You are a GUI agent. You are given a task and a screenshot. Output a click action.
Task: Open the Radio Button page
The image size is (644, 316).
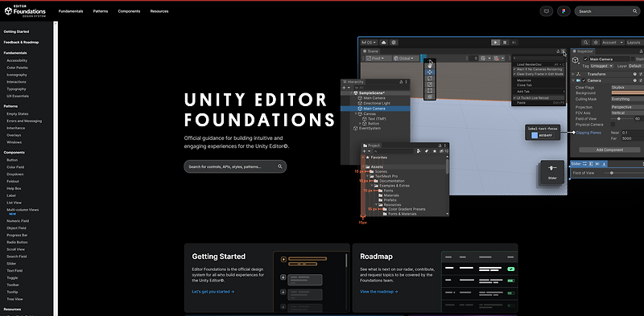click(x=17, y=242)
